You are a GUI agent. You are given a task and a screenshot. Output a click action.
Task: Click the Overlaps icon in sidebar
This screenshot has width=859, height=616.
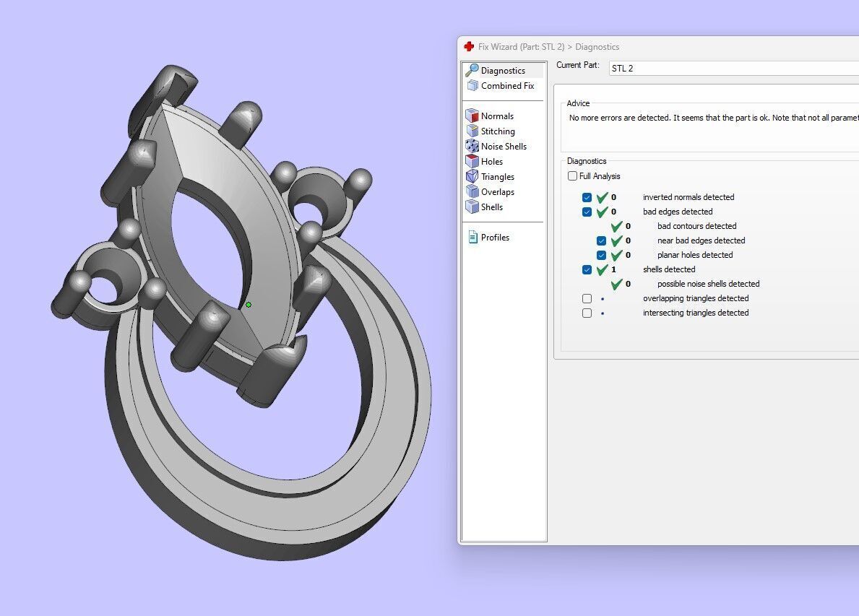coord(472,191)
